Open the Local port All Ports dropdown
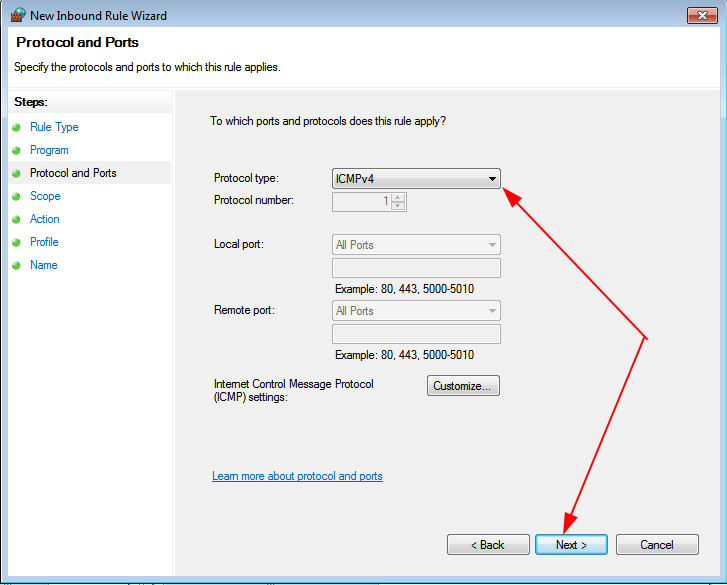The width and height of the screenshot is (727, 585). (x=416, y=245)
